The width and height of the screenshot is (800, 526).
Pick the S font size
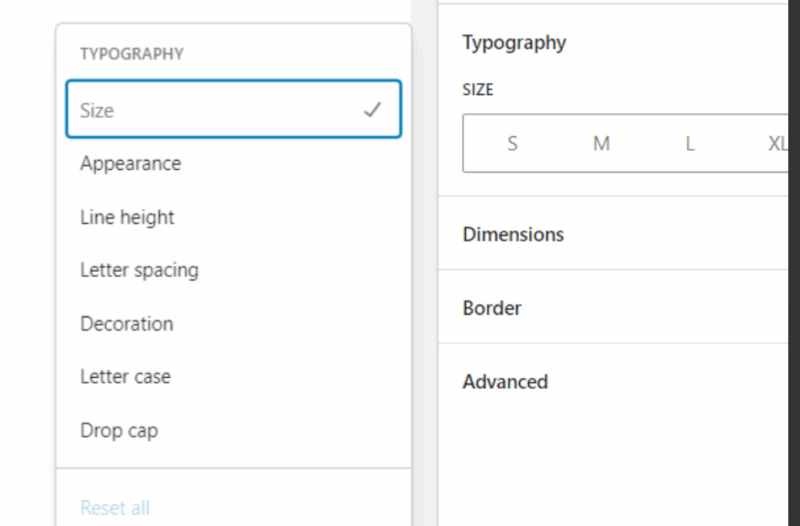coord(512,144)
